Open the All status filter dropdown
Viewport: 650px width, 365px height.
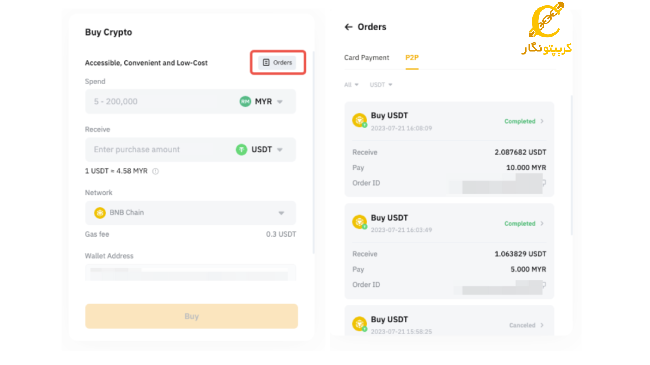(351, 85)
